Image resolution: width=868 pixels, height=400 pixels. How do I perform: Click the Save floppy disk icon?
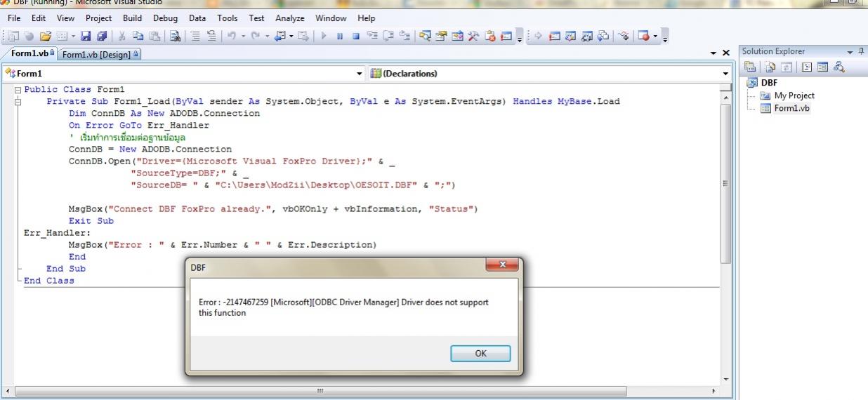pos(86,35)
